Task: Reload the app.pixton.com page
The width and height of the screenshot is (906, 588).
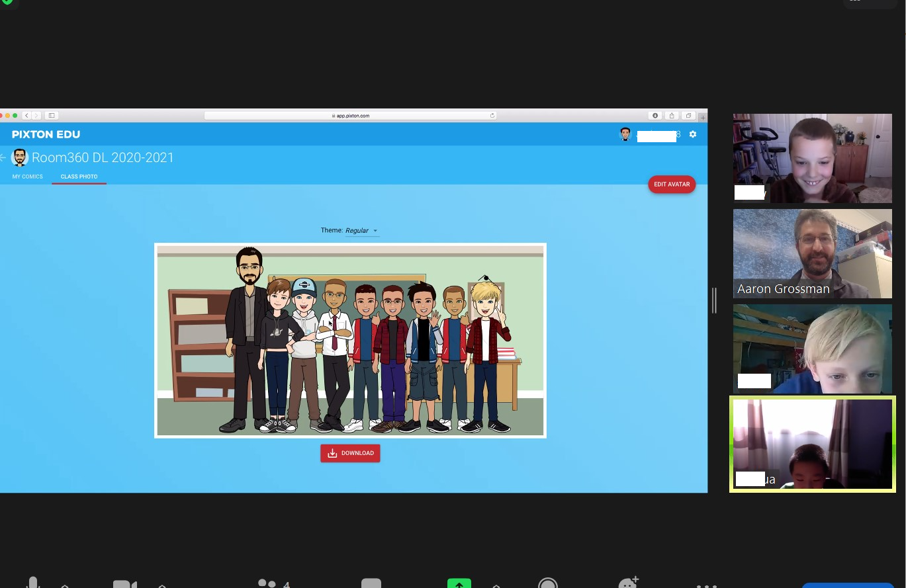Action: point(492,116)
